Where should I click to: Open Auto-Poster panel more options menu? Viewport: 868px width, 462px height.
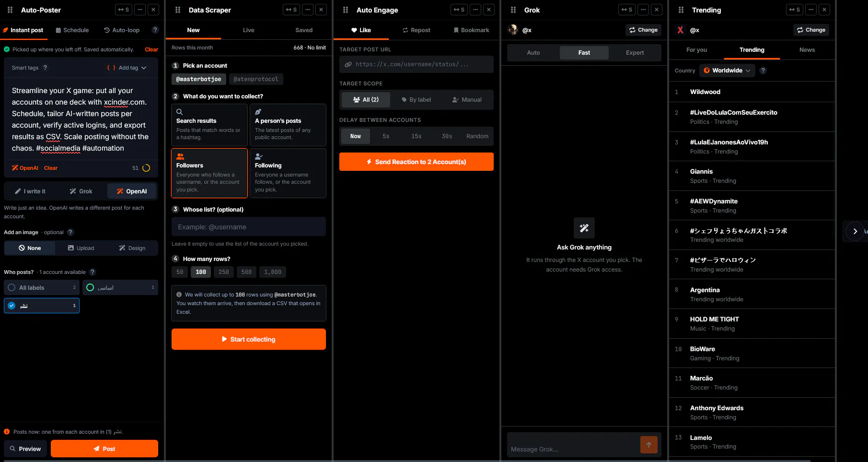(140, 10)
